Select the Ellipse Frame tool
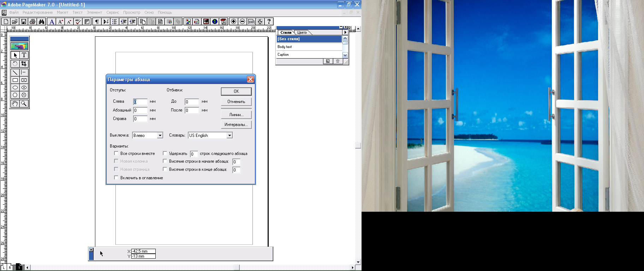 pyautogui.click(x=24, y=88)
